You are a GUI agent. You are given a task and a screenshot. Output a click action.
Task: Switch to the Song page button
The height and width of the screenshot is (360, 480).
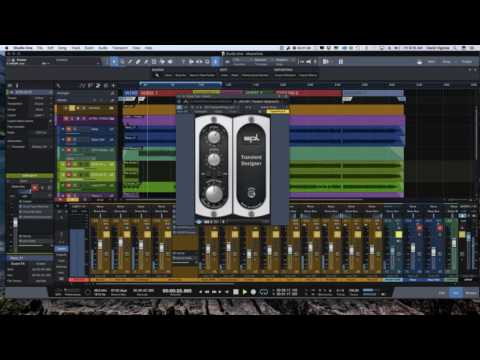[446, 62]
